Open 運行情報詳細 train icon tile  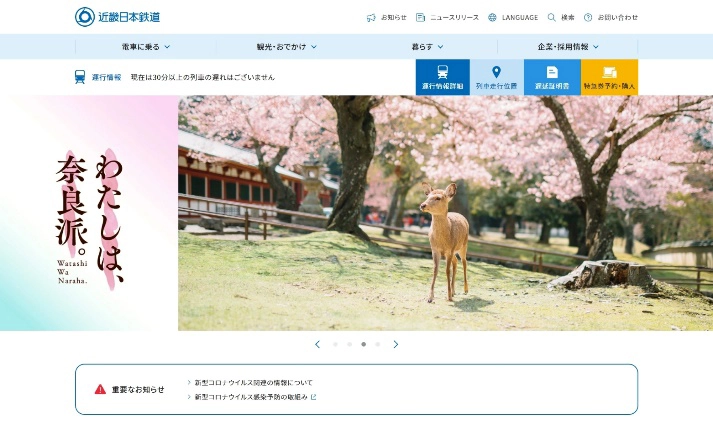pos(442,77)
